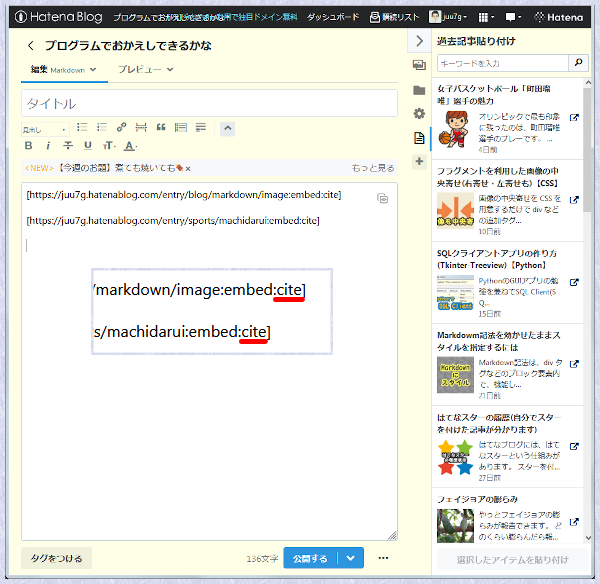This screenshot has width=600, height=584.
Task: Click the copy icon in the editor area
Action: point(382,198)
